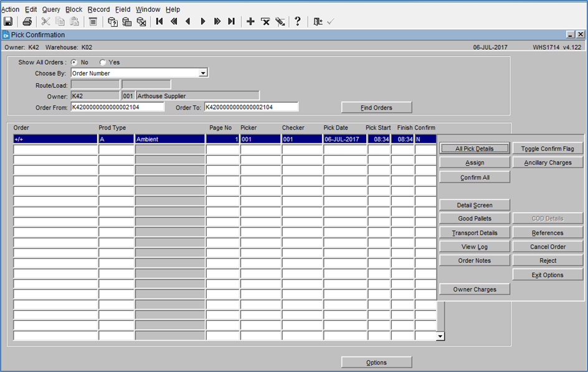
Task: Open the Choose By dropdown
Action: (x=203, y=73)
